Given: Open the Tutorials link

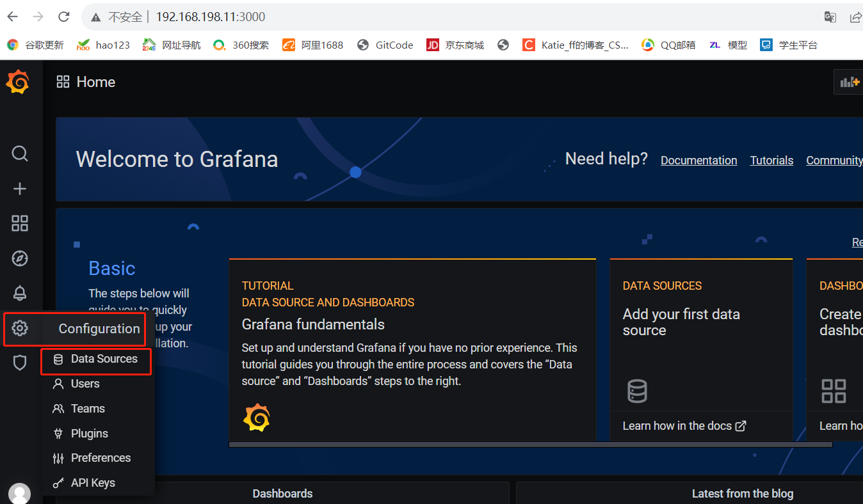Looking at the screenshot, I should point(771,161).
